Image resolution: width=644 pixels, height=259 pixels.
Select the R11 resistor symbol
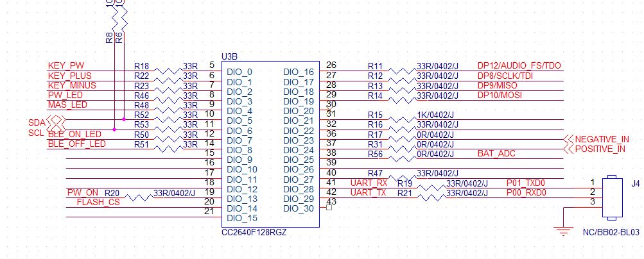click(x=402, y=71)
